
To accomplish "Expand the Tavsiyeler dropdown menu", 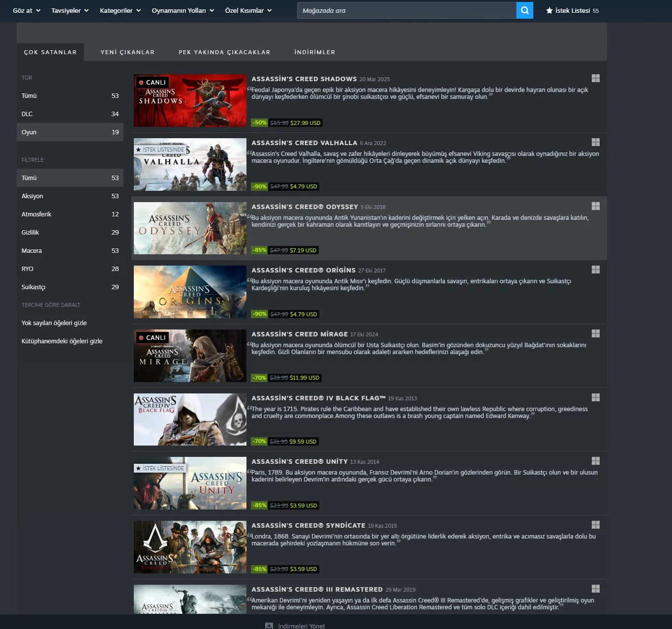I will click(x=70, y=10).
